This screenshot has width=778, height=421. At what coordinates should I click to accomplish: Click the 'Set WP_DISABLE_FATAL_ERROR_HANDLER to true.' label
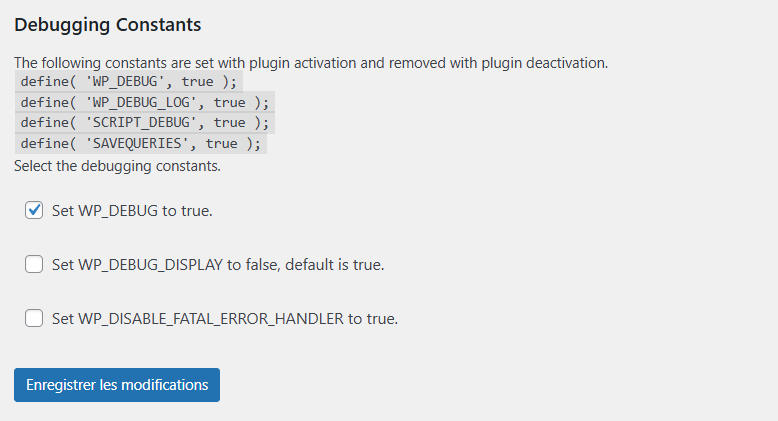[x=225, y=319]
